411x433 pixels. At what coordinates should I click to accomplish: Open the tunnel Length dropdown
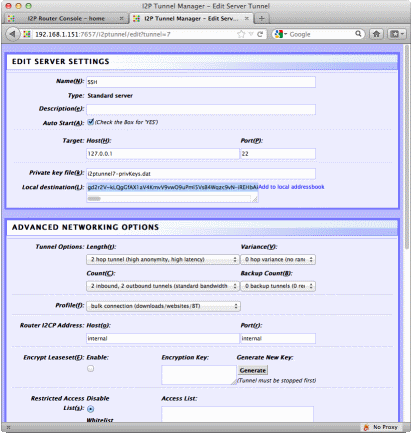point(163,259)
